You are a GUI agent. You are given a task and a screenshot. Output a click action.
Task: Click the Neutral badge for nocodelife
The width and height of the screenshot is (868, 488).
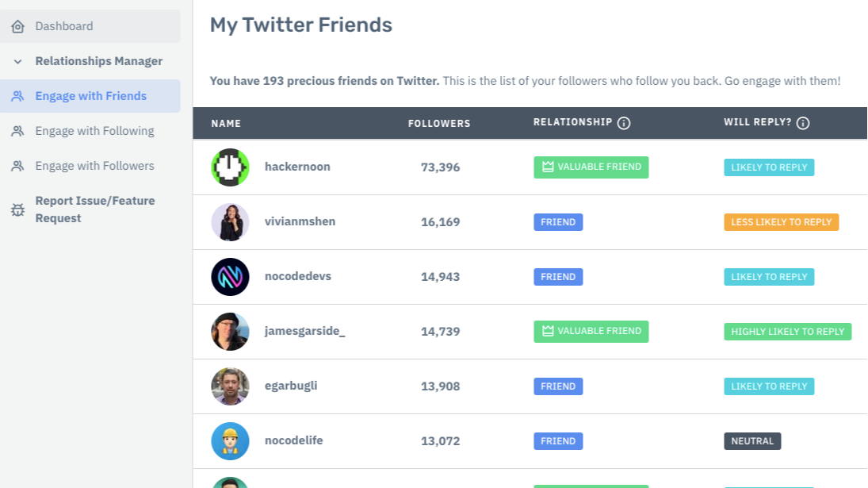[x=752, y=441]
